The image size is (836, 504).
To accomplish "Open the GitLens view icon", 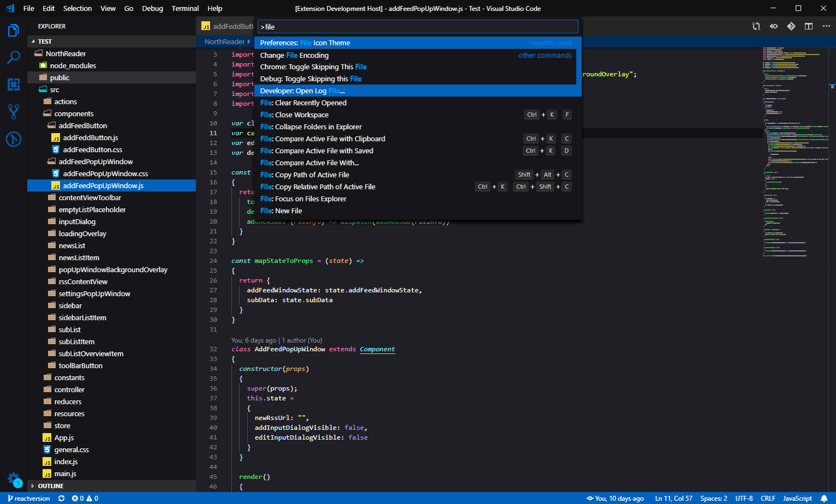I will tap(14, 139).
